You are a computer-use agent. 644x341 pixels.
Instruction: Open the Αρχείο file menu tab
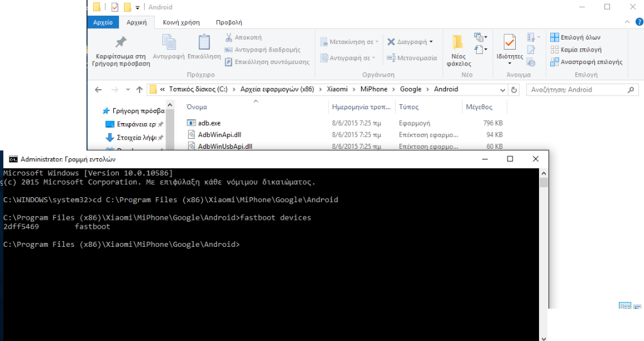point(103,22)
